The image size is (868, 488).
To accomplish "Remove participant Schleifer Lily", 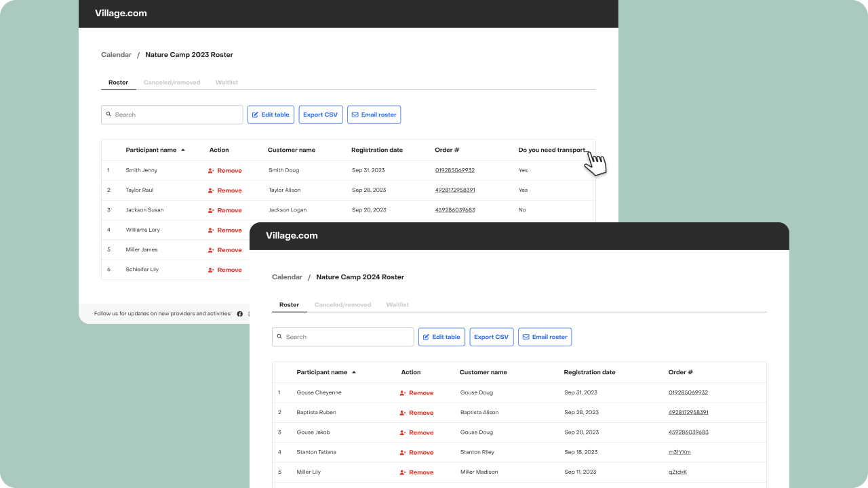I will click(225, 270).
